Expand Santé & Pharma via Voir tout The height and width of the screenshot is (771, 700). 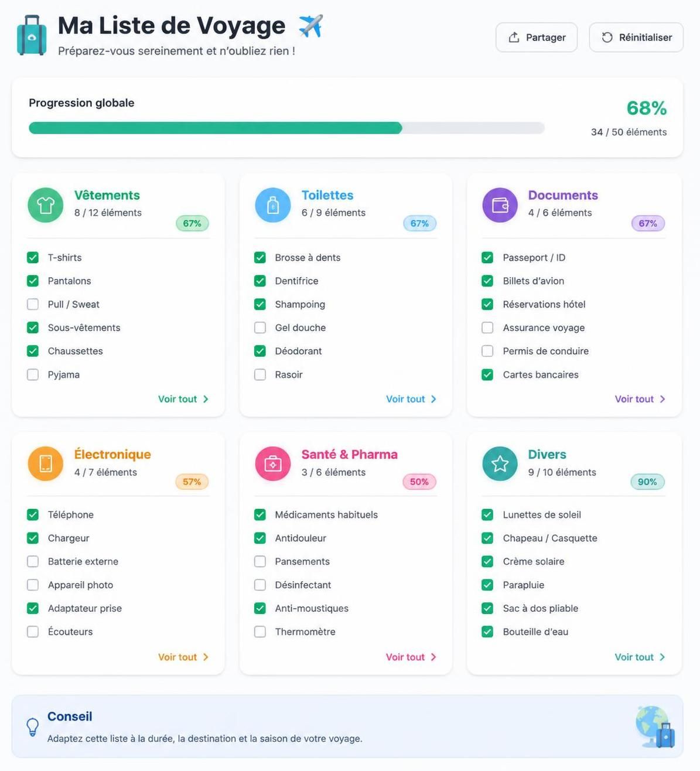[411, 657]
